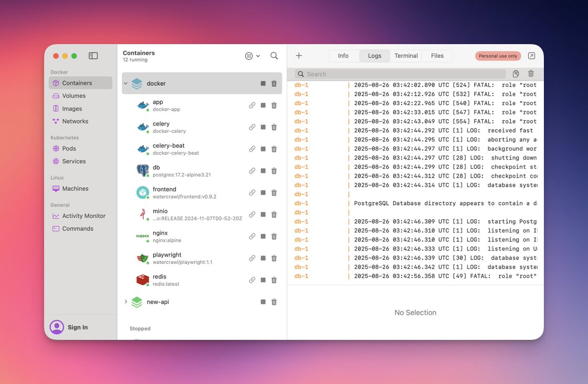Image resolution: width=588 pixels, height=384 pixels.
Task: Open link for celery container
Action: click(252, 127)
